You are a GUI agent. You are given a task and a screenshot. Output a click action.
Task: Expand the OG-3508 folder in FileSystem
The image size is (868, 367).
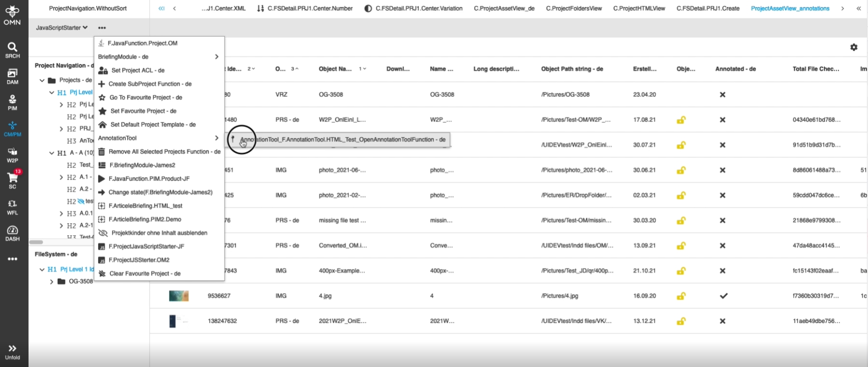pos(52,282)
